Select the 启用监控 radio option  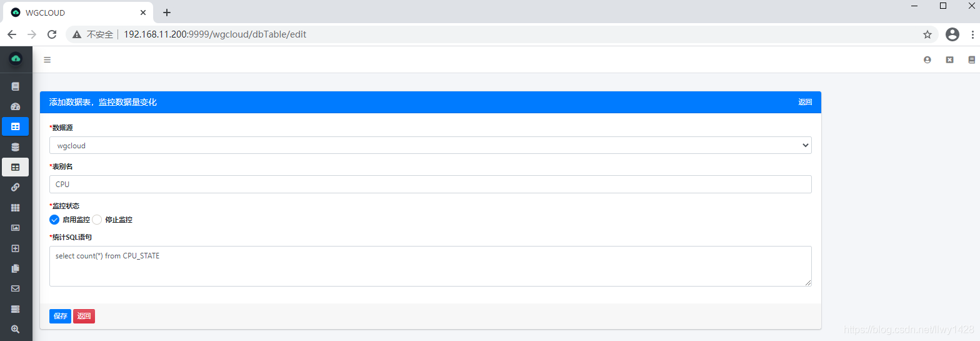coord(54,220)
